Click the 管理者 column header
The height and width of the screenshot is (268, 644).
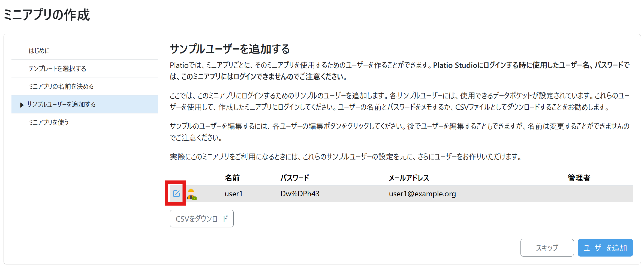(x=579, y=178)
